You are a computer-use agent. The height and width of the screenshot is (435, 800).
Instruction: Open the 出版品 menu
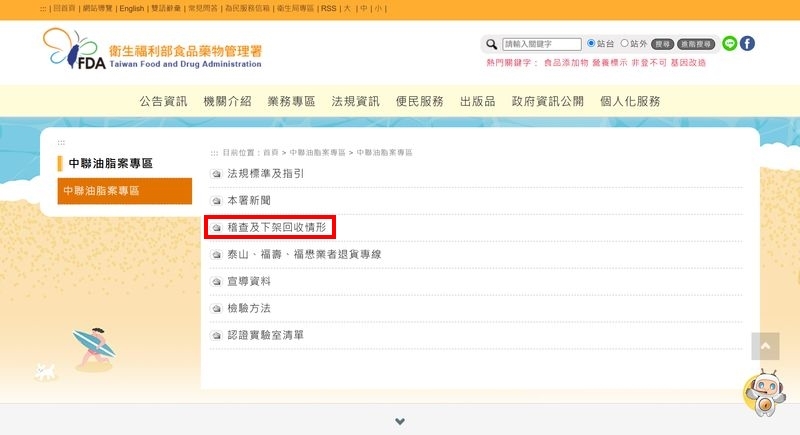pos(478,101)
